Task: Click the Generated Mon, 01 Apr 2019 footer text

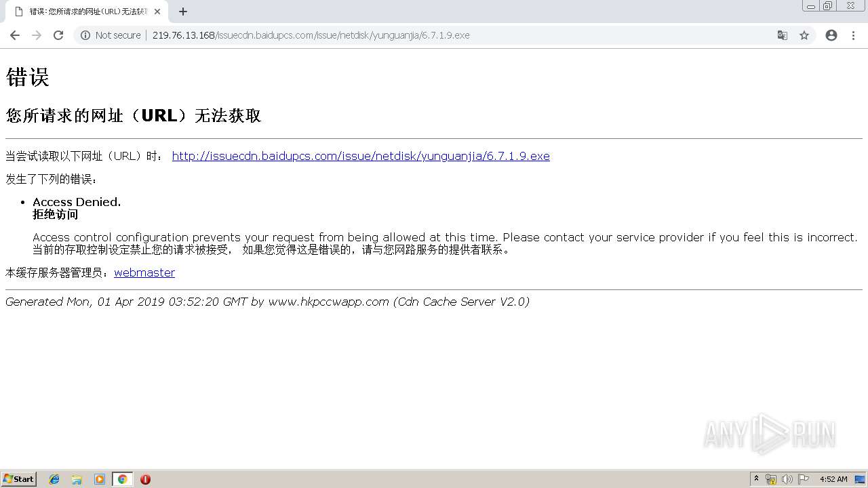Action: tap(267, 302)
